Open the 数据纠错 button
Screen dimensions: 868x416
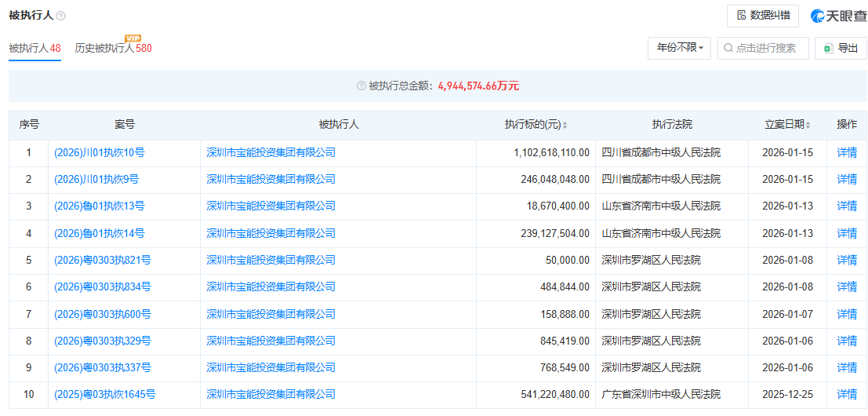pos(762,16)
